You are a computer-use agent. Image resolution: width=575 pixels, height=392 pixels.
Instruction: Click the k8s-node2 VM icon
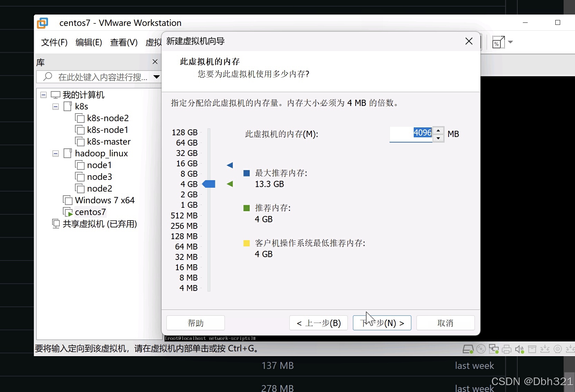coord(80,118)
